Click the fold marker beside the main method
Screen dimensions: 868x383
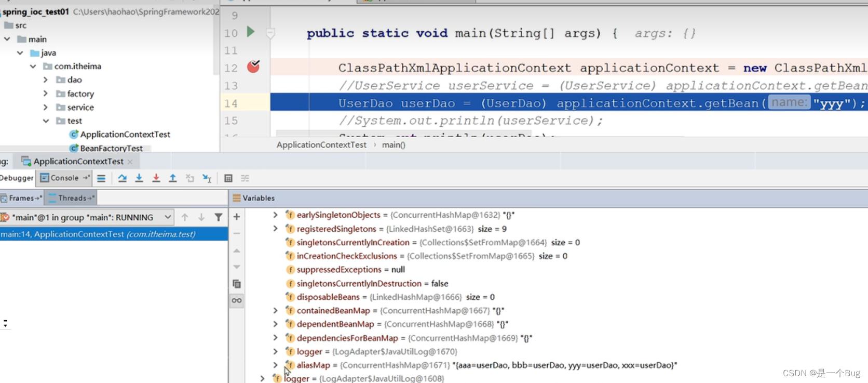click(270, 33)
